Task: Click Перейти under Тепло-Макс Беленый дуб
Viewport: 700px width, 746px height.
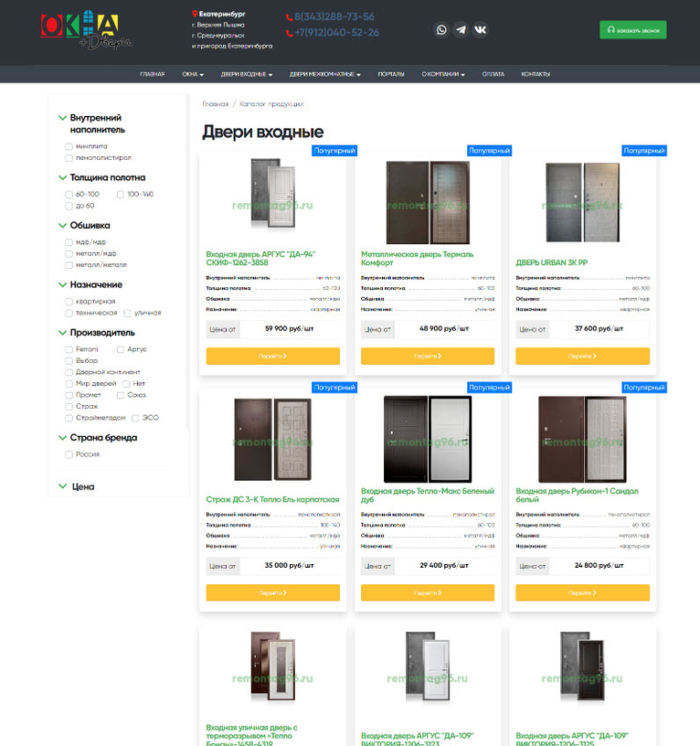Action: [x=428, y=592]
